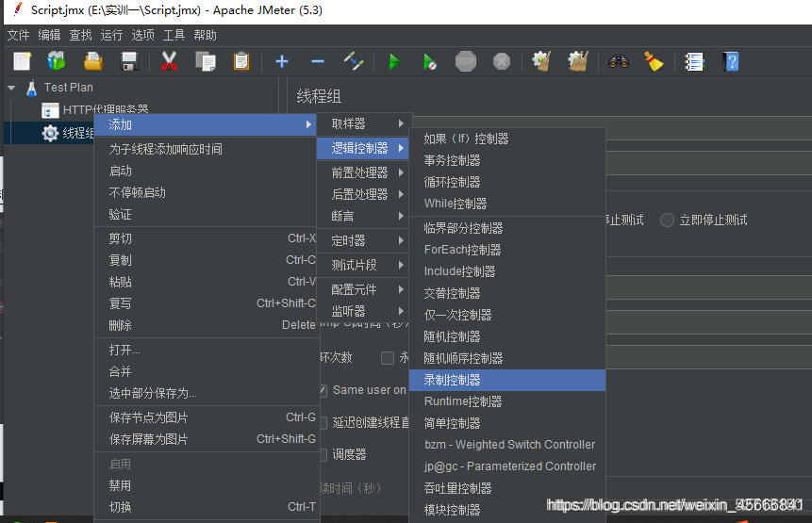Collapse the Test Plan tree node
This screenshot has width=812, height=523.
tap(11, 88)
